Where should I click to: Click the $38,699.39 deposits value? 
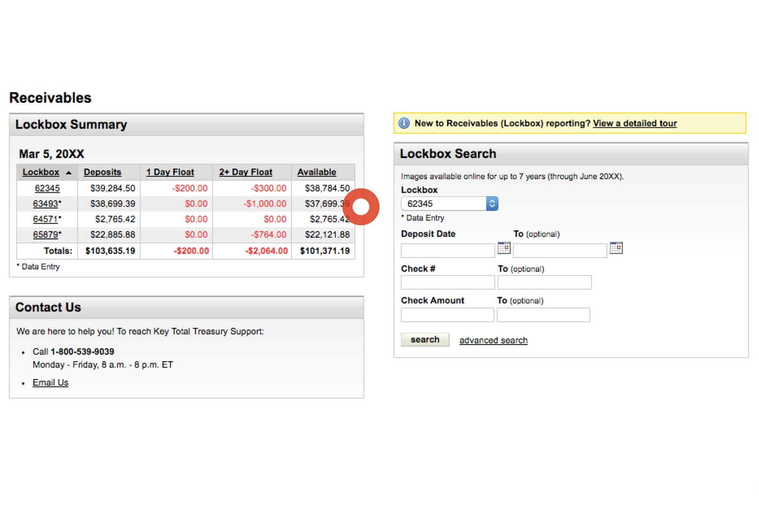tap(113, 204)
